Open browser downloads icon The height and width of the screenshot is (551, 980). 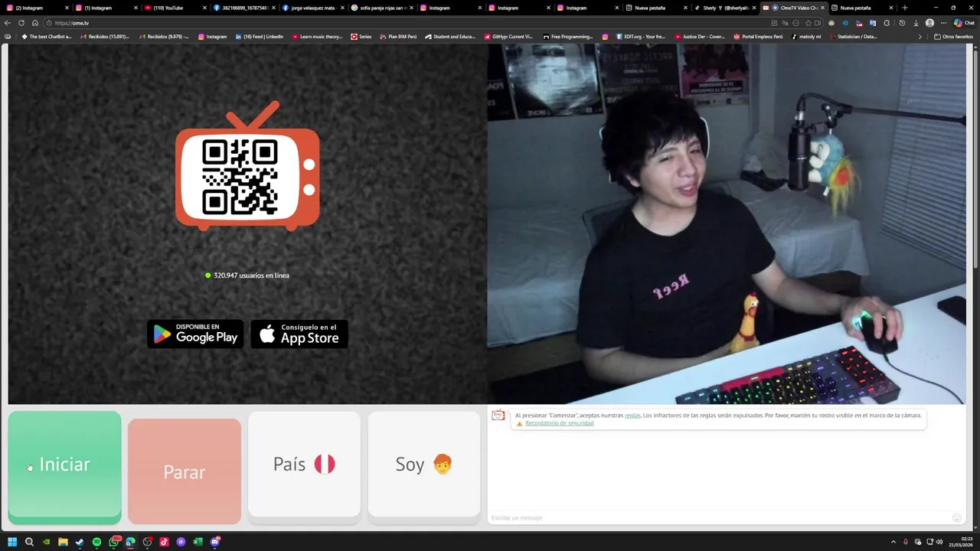[916, 23]
